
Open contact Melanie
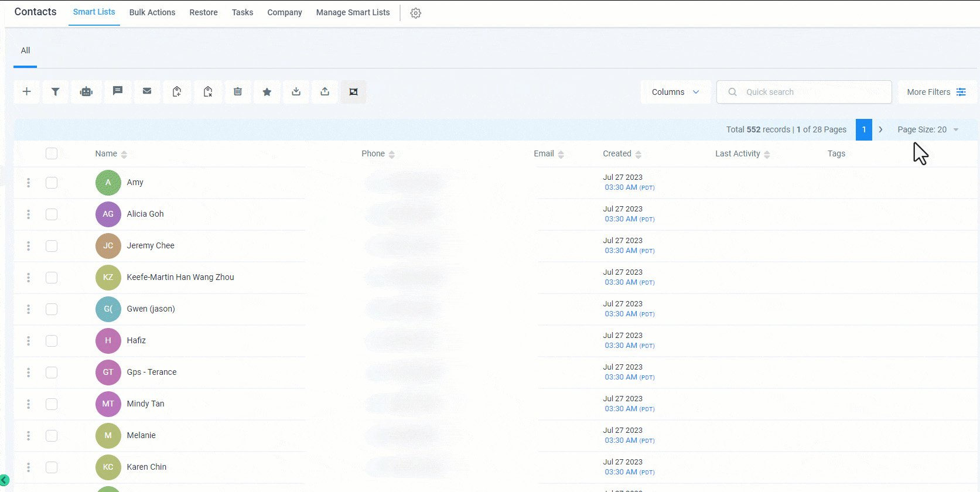(141, 436)
